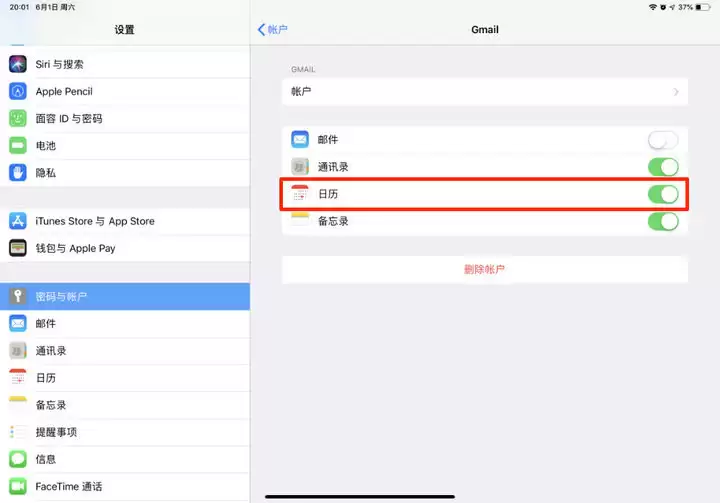Screen dimensions: 720x503
Task: Choose 电池 in settings list
Action: coord(125,146)
